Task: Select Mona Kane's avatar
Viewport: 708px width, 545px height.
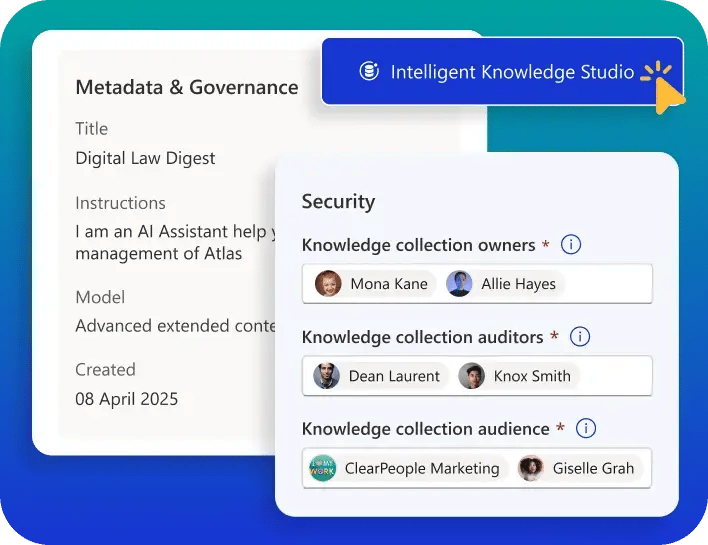Action: pos(328,284)
